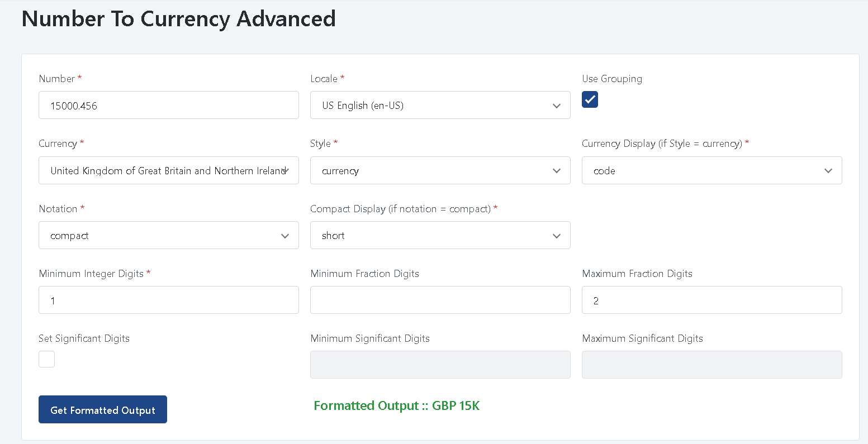Open the Compact Display dropdown set to short
This screenshot has height=444, width=868.
440,236
